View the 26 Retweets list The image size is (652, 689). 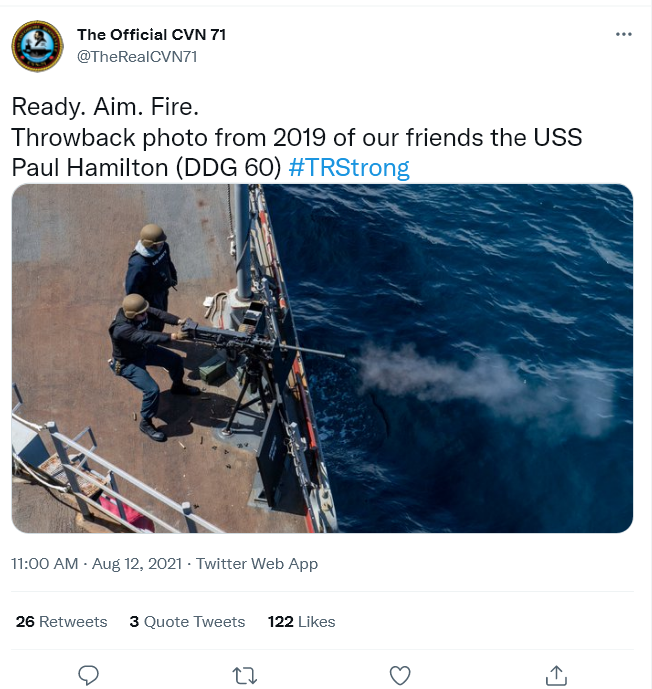62,621
